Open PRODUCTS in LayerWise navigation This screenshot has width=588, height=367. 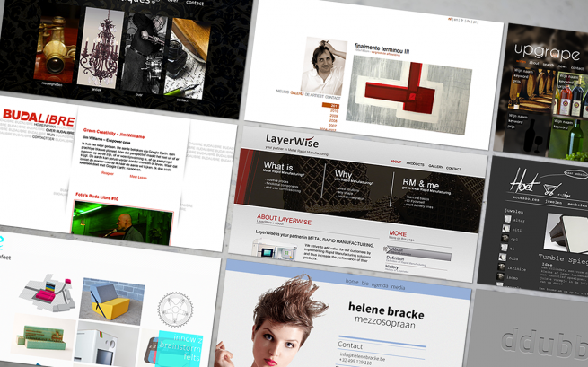[416, 165]
